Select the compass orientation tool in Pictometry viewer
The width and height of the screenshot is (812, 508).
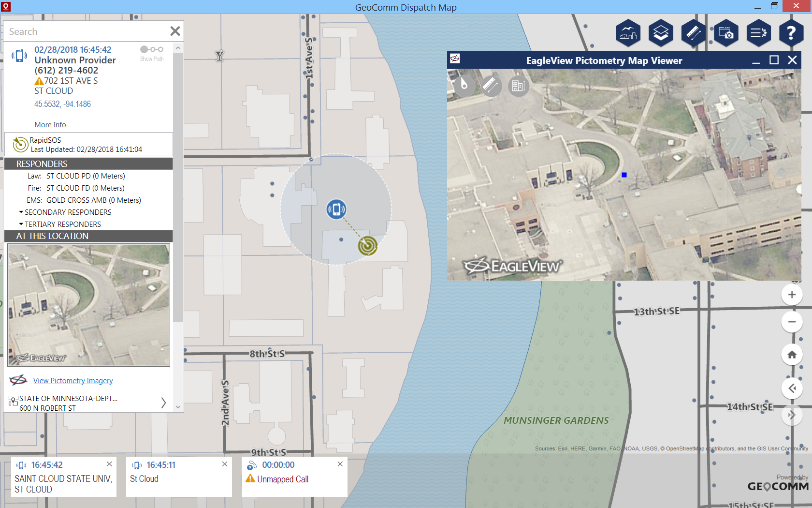pos(464,86)
